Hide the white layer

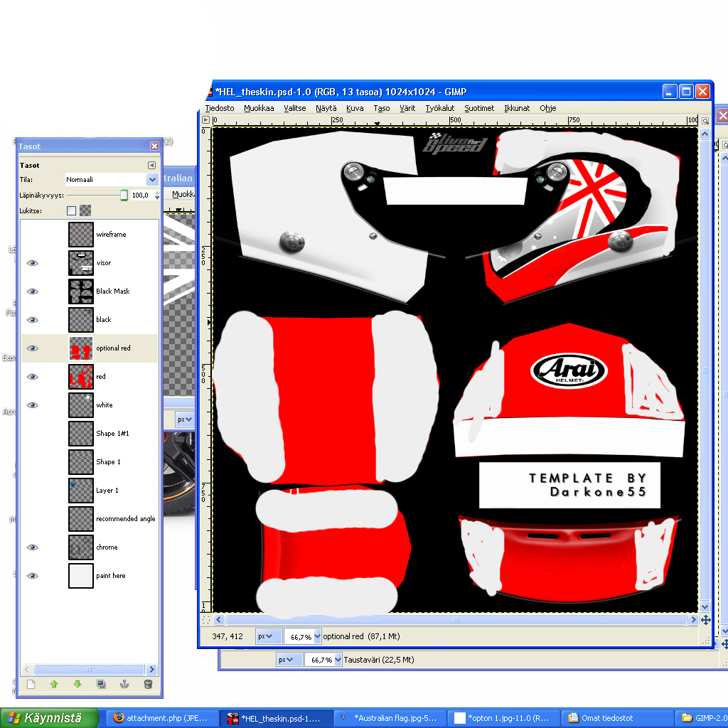tap(32, 405)
